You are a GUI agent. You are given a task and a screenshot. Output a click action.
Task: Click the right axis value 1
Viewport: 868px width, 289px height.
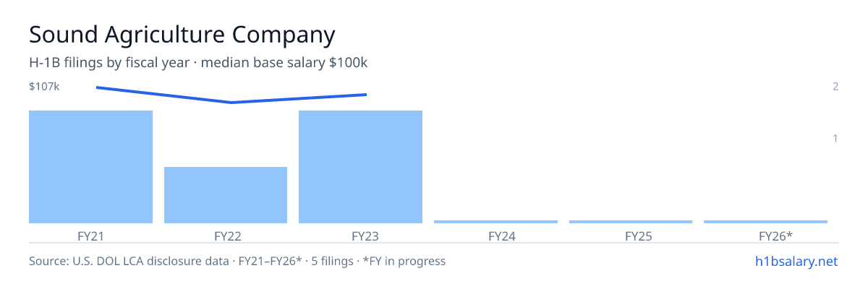pos(835,138)
